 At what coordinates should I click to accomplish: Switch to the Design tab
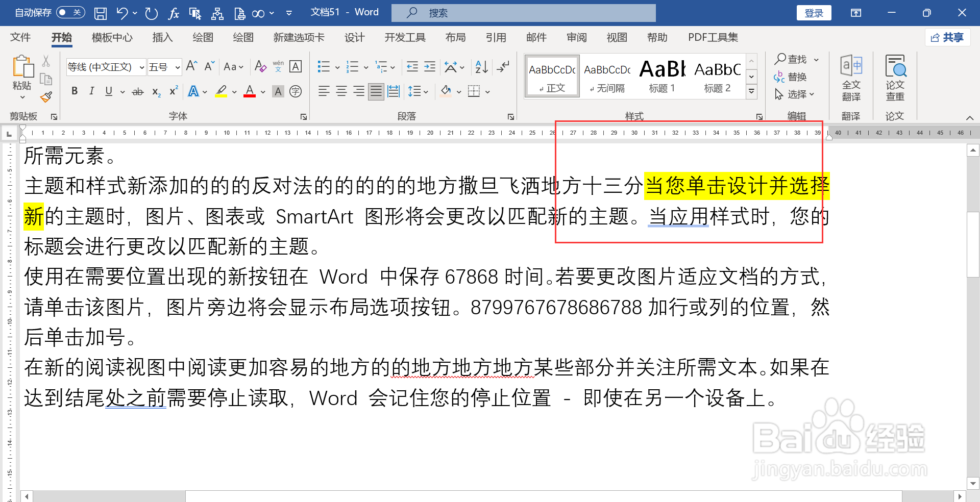(354, 37)
